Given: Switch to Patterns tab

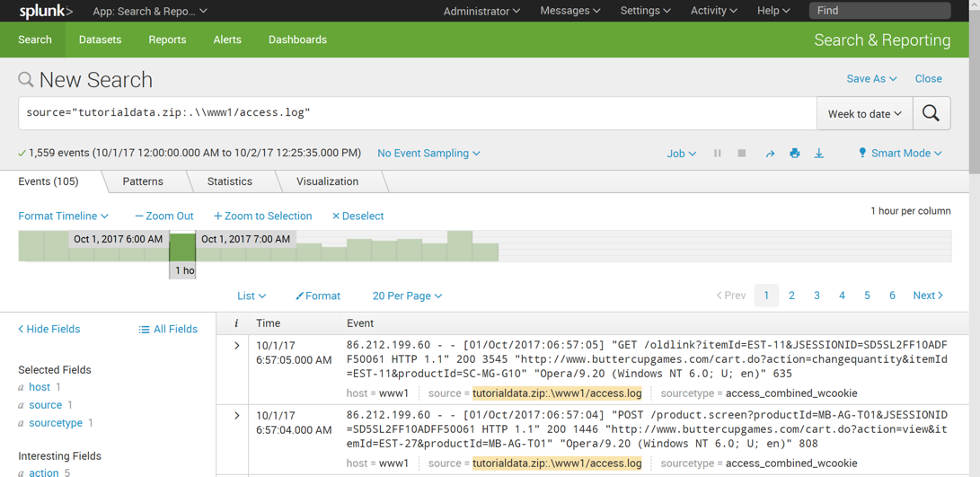Looking at the screenshot, I should point(143,181).
